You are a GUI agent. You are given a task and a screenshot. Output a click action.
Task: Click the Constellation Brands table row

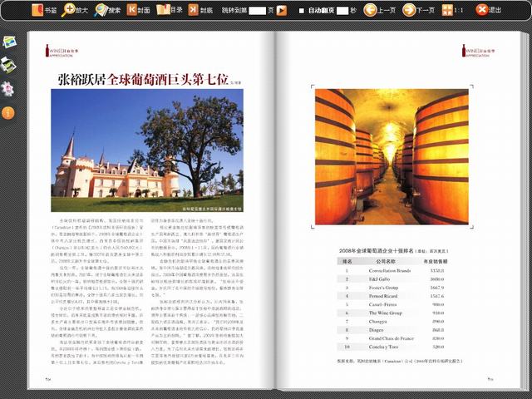coord(392,271)
